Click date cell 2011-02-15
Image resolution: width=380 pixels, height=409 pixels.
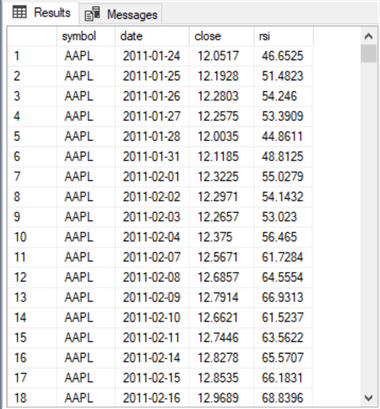tap(152, 378)
